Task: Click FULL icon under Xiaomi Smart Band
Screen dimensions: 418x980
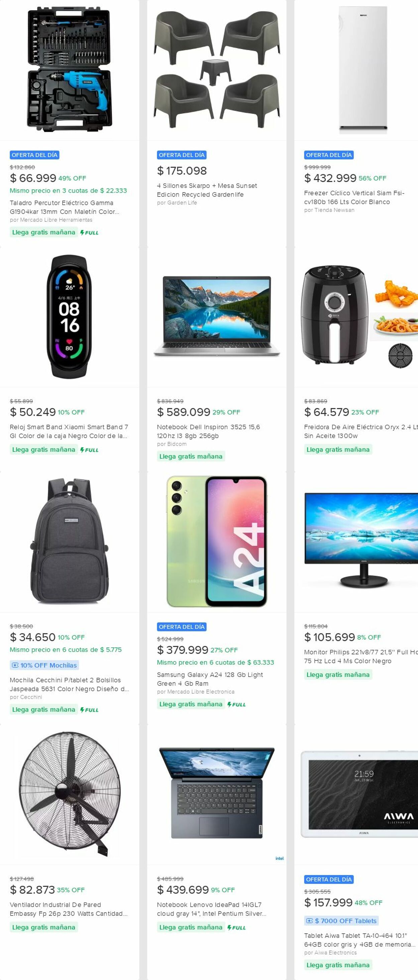Action: click(89, 450)
